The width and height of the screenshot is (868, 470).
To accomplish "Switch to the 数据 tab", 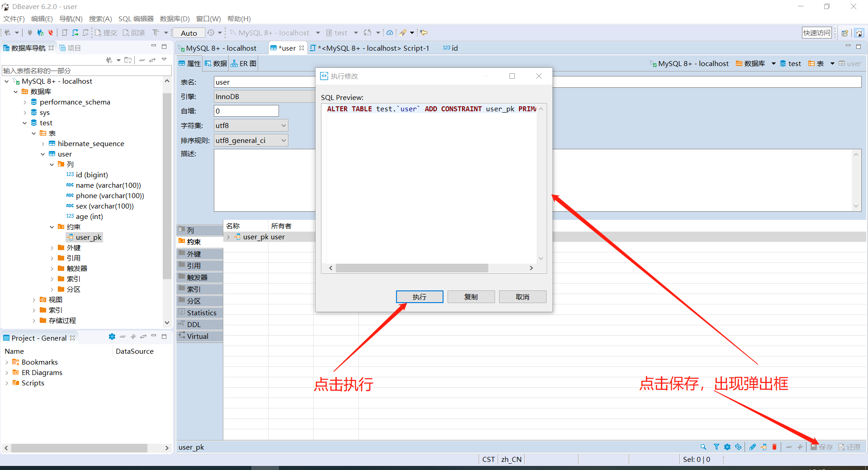I will (216, 63).
